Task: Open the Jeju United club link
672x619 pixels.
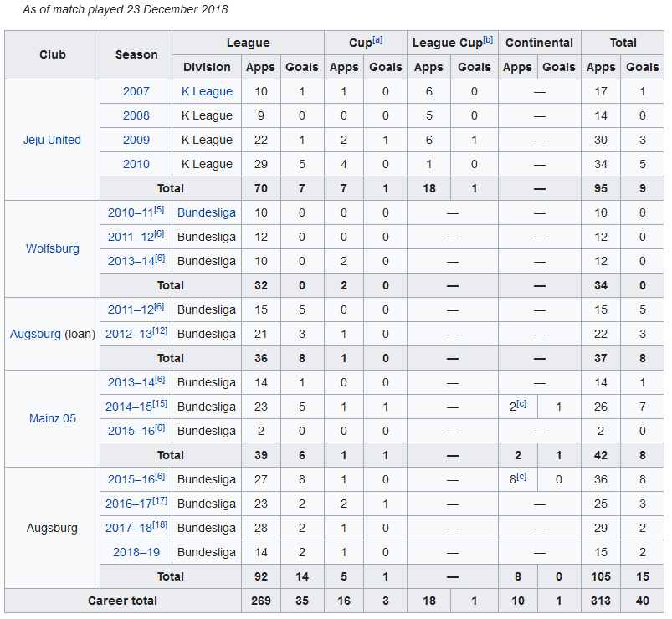Action: [52, 140]
